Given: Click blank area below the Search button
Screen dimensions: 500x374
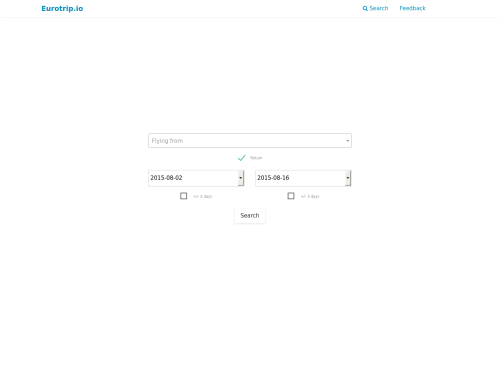Looking at the screenshot, I should (250, 293).
